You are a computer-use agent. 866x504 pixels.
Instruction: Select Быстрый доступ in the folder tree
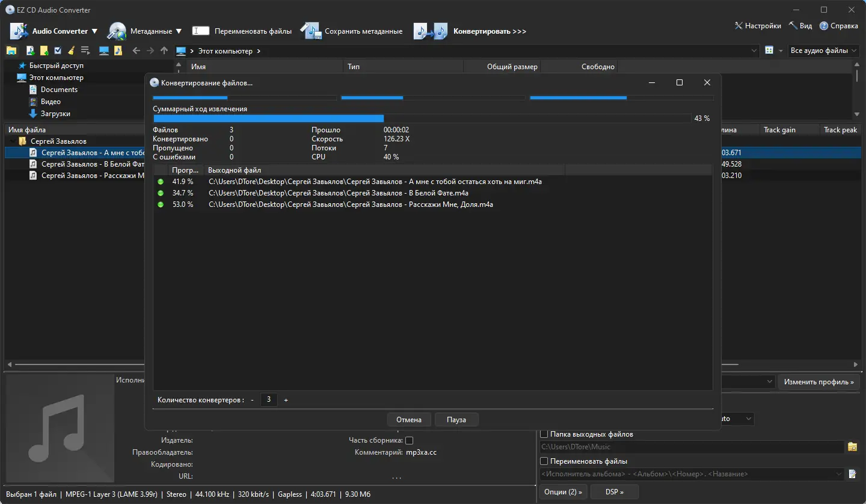(57, 66)
